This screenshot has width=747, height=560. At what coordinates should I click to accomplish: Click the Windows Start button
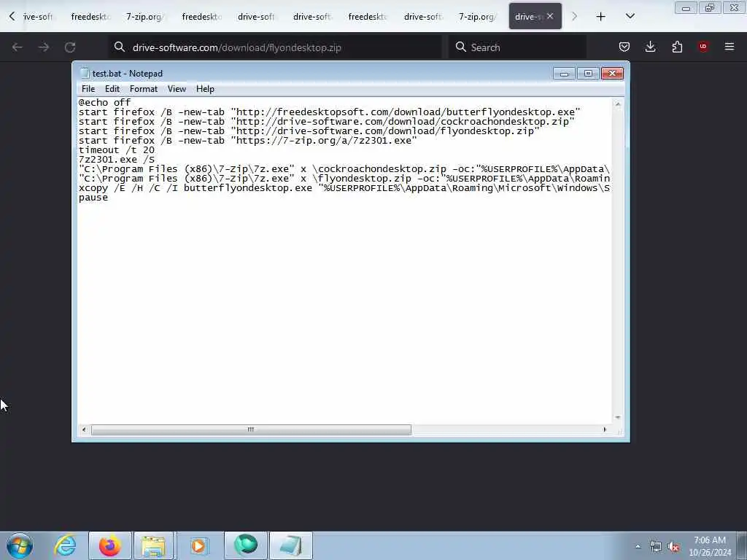(x=20, y=545)
